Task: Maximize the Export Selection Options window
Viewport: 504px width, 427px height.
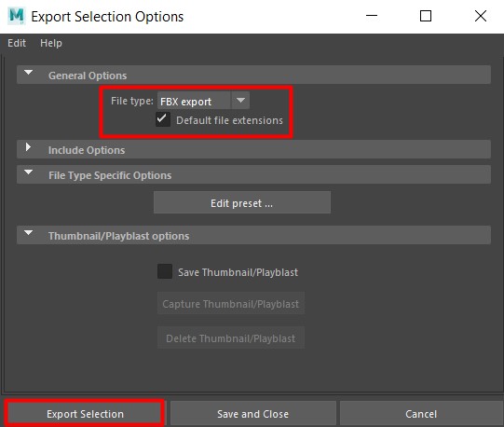Action: point(426,16)
